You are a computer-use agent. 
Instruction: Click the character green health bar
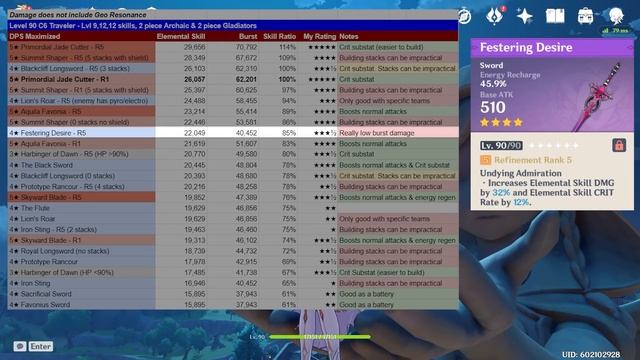[x=320, y=337]
